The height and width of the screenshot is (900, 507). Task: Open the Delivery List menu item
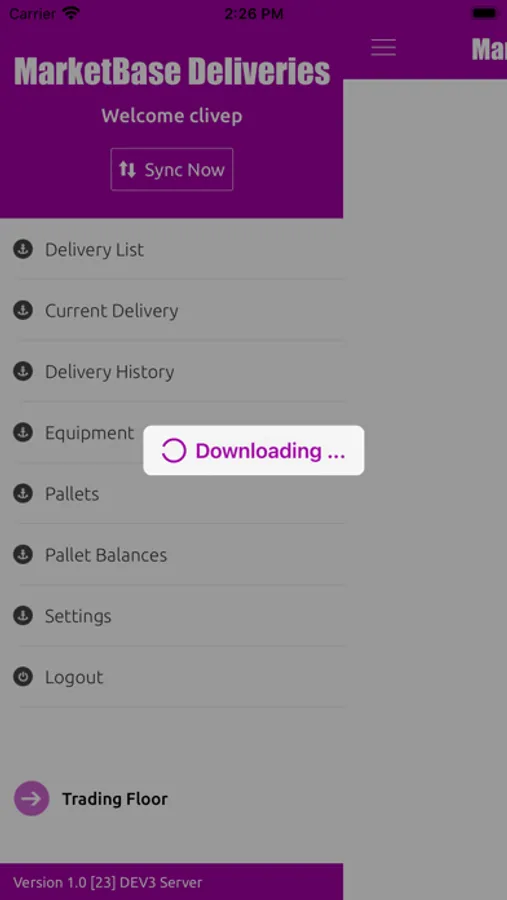click(172, 250)
